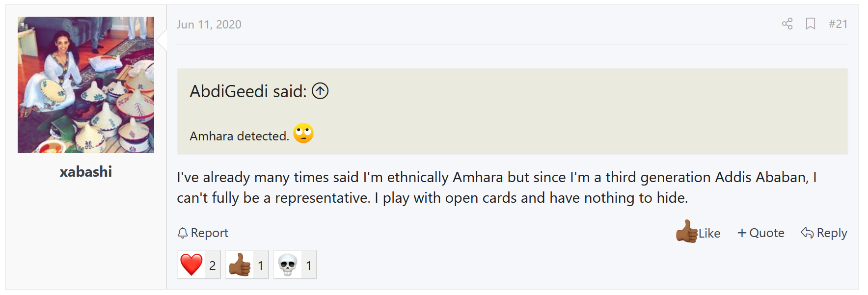Open xabashi's profile avatar picture

pyautogui.click(x=86, y=85)
